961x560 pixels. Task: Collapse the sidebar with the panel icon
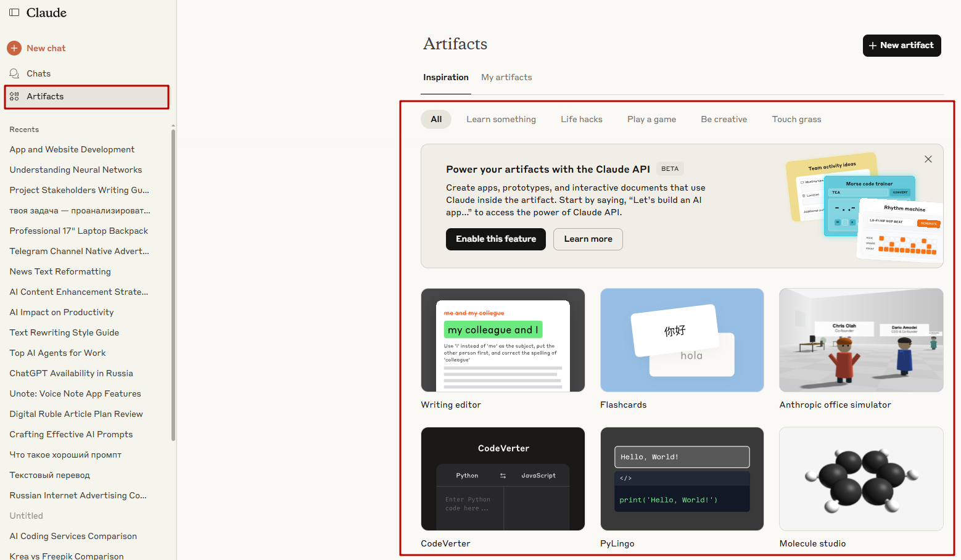pos(14,12)
